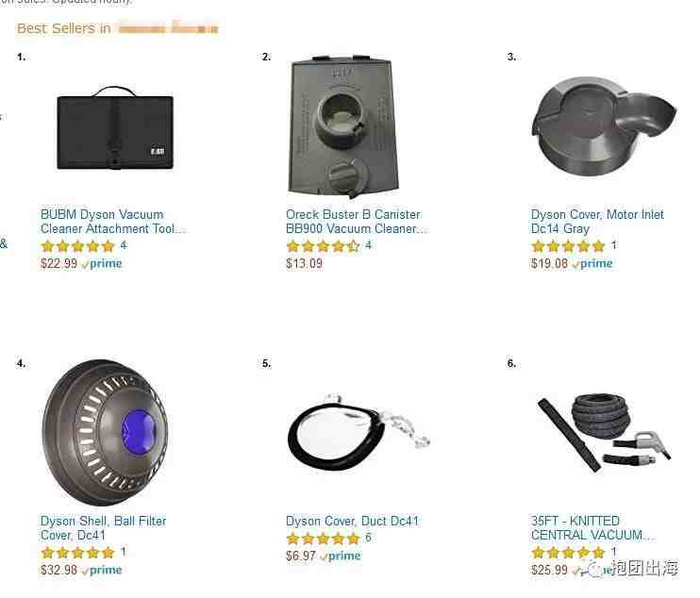Open Oreck Buster B Canister BB900 link
The image size is (700, 598).
[357, 222]
